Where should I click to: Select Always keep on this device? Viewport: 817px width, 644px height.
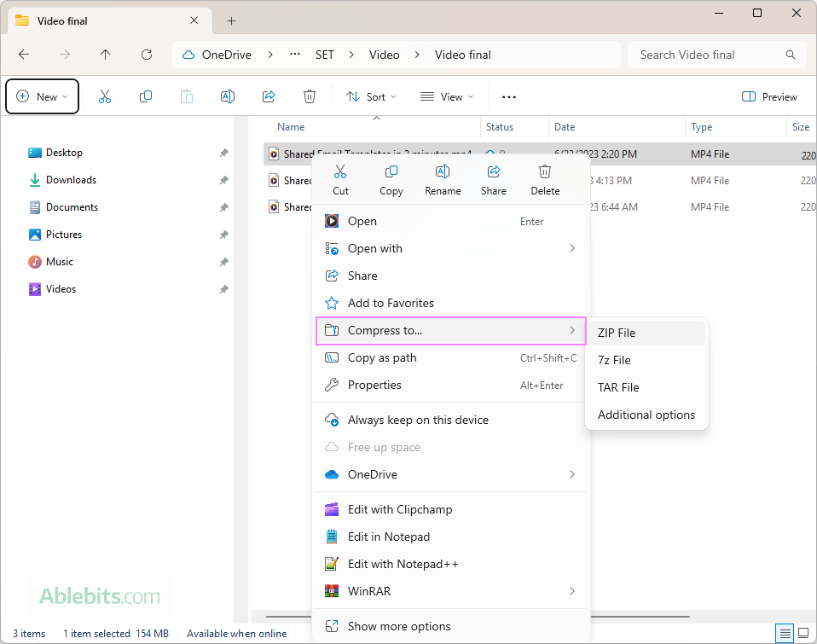tap(451, 420)
